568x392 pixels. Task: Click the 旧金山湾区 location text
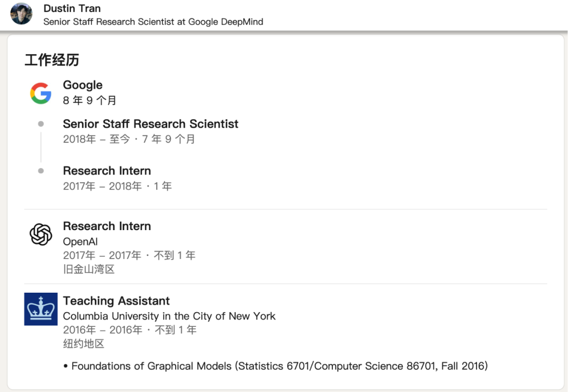[x=88, y=269]
